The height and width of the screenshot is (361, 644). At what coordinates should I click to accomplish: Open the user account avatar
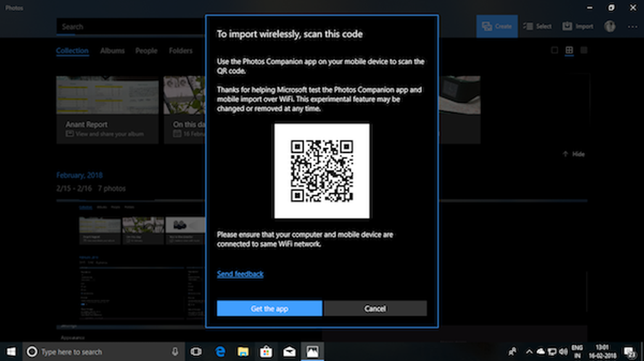click(610, 26)
